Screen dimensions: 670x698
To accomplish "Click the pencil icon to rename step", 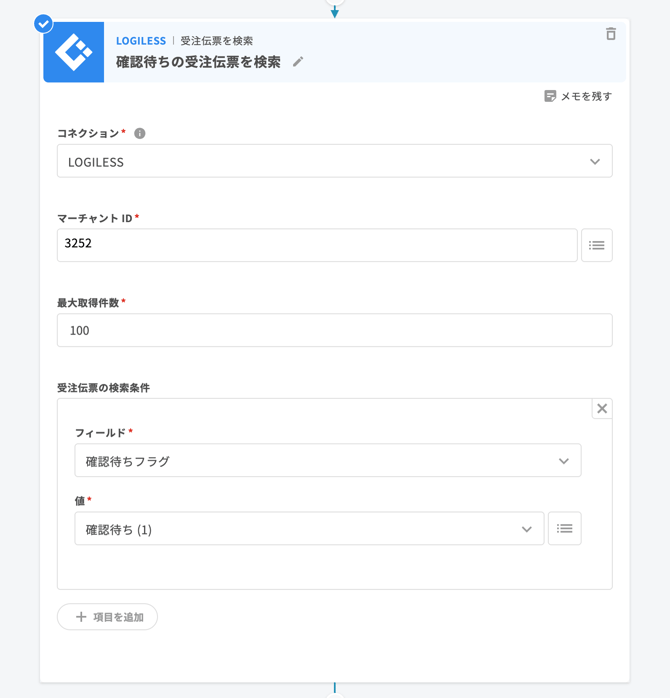I will click(298, 62).
